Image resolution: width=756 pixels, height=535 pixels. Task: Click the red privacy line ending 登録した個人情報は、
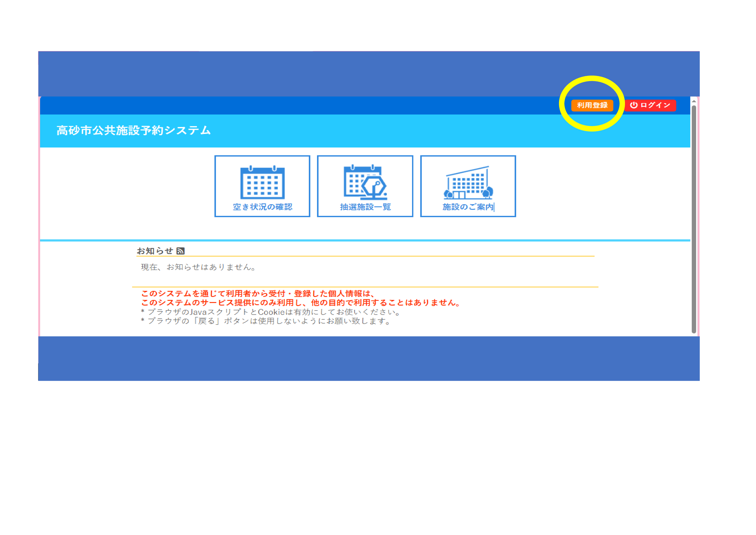[x=258, y=293]
